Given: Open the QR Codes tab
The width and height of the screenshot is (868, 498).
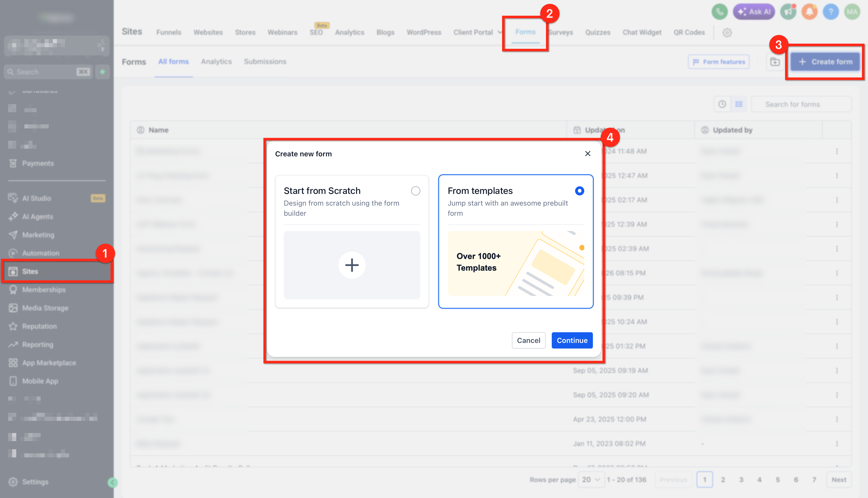Looking at the screenshot, I should 689,32.
